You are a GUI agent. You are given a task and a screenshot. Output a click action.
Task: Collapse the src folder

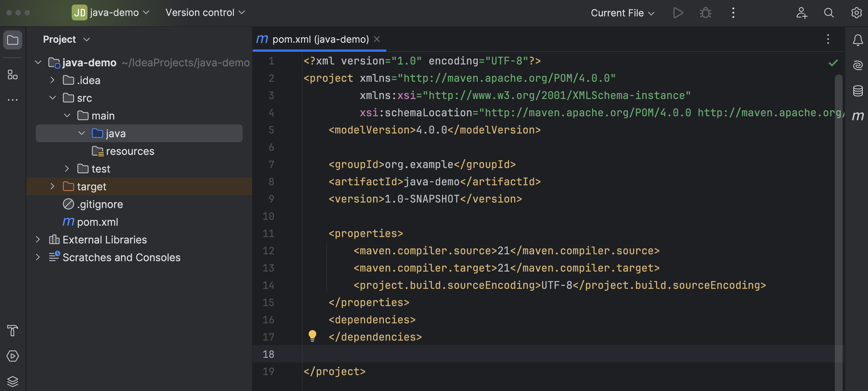(x=52, y=98)
